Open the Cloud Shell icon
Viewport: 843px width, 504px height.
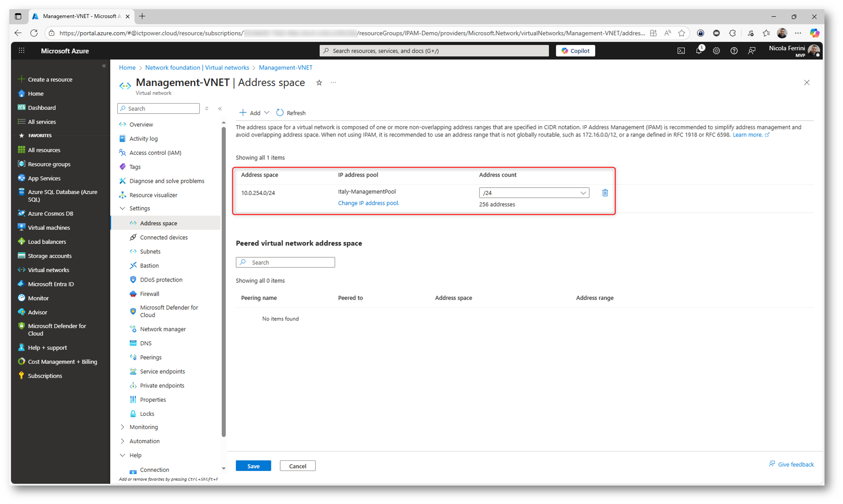pos(681,51)
